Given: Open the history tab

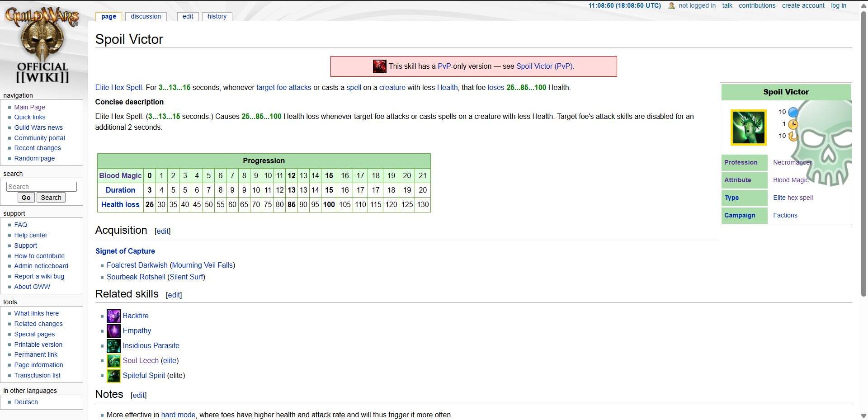Looking at the screenshot, I should (x=217, y=16).
